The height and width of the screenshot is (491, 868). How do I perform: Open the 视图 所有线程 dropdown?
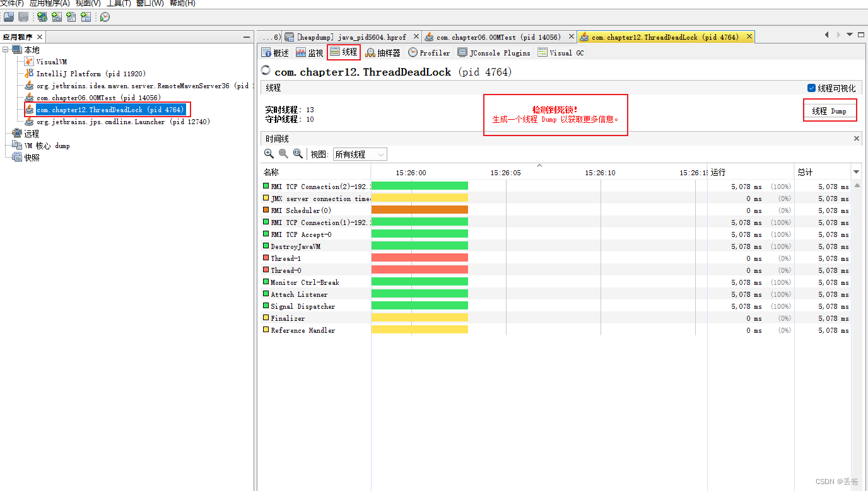pos(360,154)
